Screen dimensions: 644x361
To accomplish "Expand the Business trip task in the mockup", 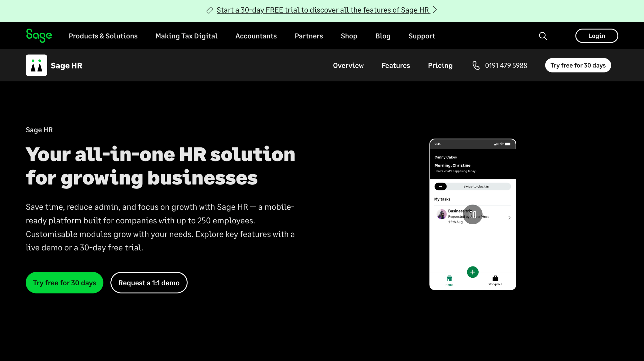I will coord(509,217).
